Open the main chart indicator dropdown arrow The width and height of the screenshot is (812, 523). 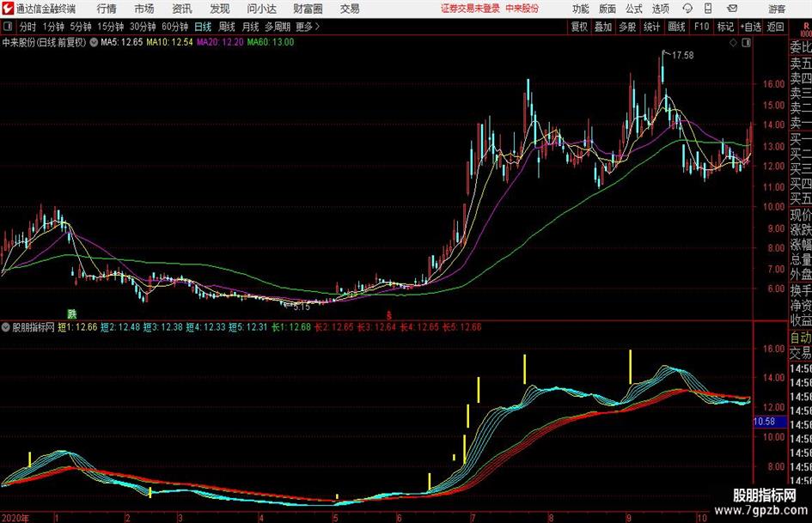click(94, 42)
